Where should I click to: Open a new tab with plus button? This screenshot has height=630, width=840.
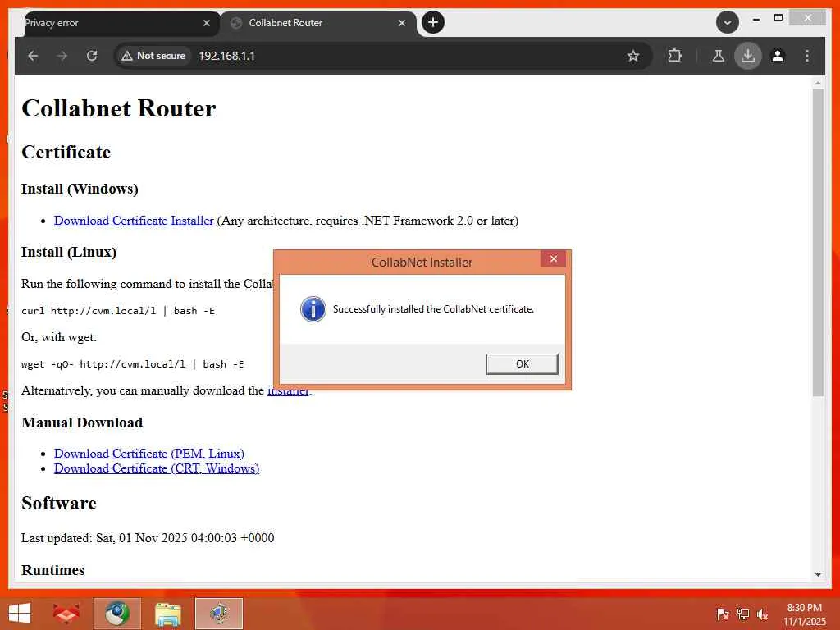(433, 22)
